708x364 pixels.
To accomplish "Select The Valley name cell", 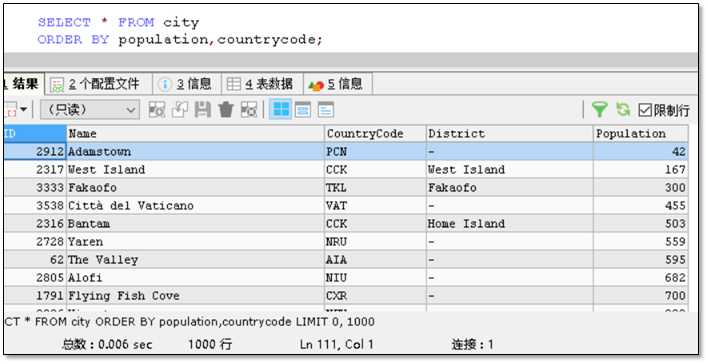I will pos(195,260).
